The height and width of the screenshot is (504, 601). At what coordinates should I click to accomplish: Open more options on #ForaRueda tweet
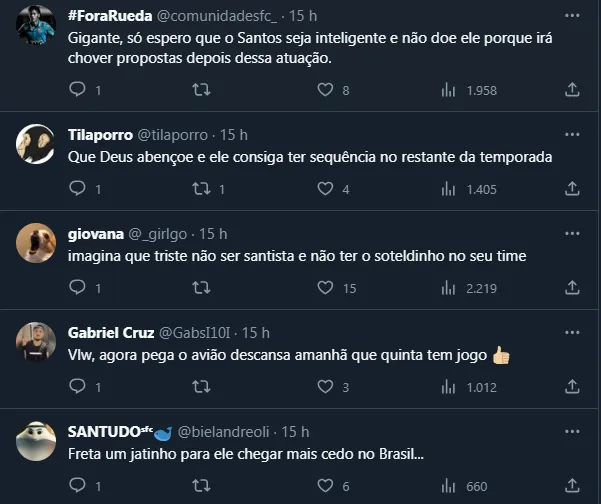tap(571, 17)
